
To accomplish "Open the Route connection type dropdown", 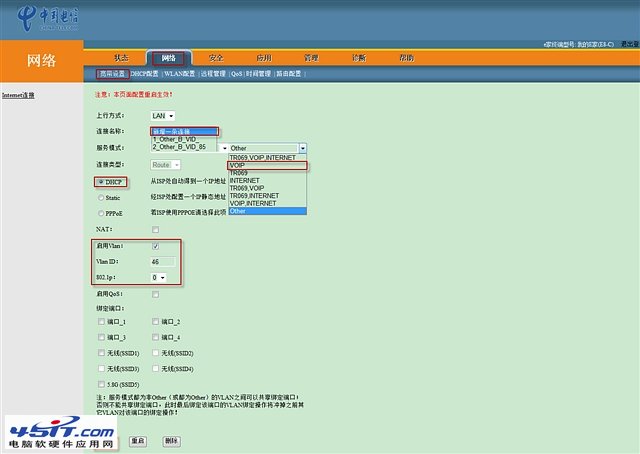I will (x=166, y=165).
